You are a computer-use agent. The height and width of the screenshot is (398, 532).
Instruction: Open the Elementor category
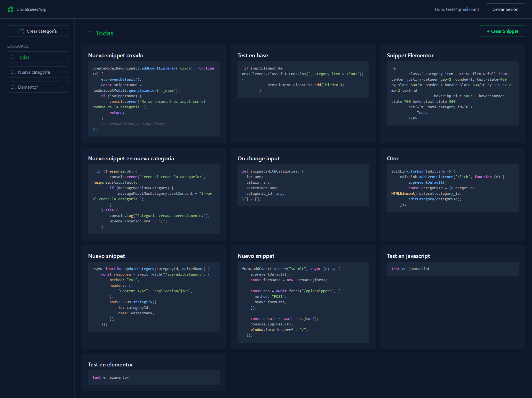pos(37,87)
